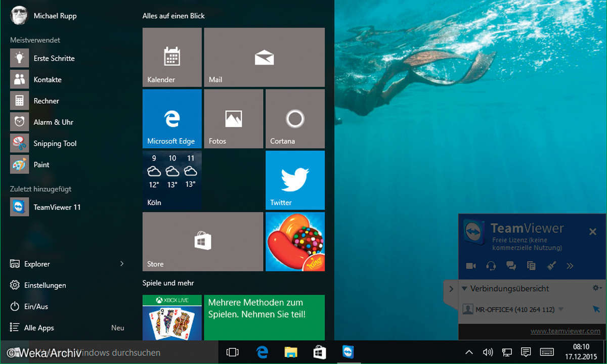The width and height of the screenshot is (607, 364).
Task: Open the TeamViewer chat icon
Action: (x=511, y=265)
